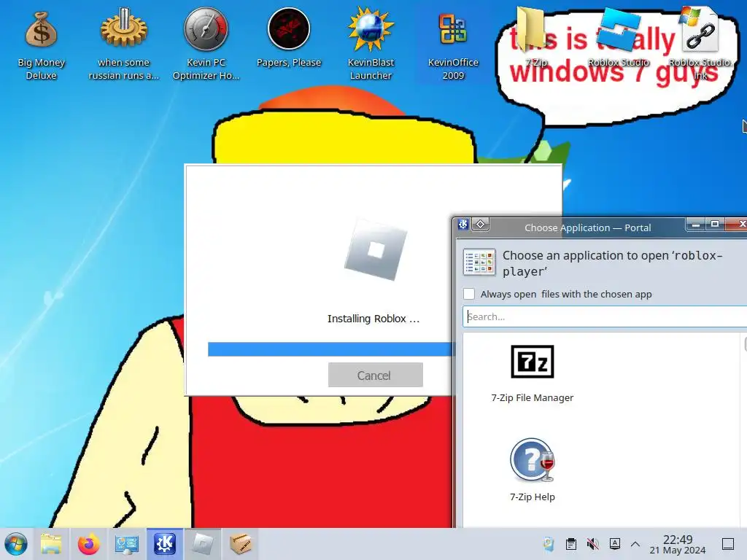Image resolution: width=747 pixels, height=560 pixels.
Task: Click the Roblox logo in the installer
Action: click(376, 249)
